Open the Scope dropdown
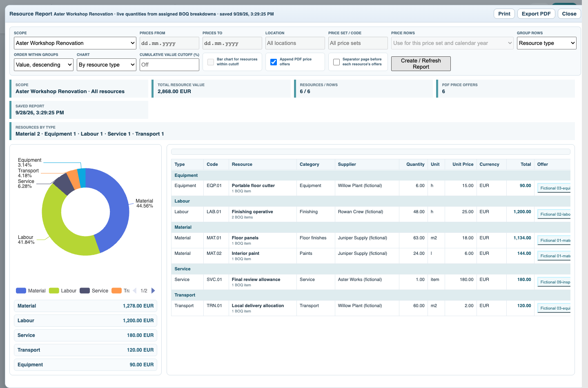This screenshot has height=388, width=588. (75, 43)
